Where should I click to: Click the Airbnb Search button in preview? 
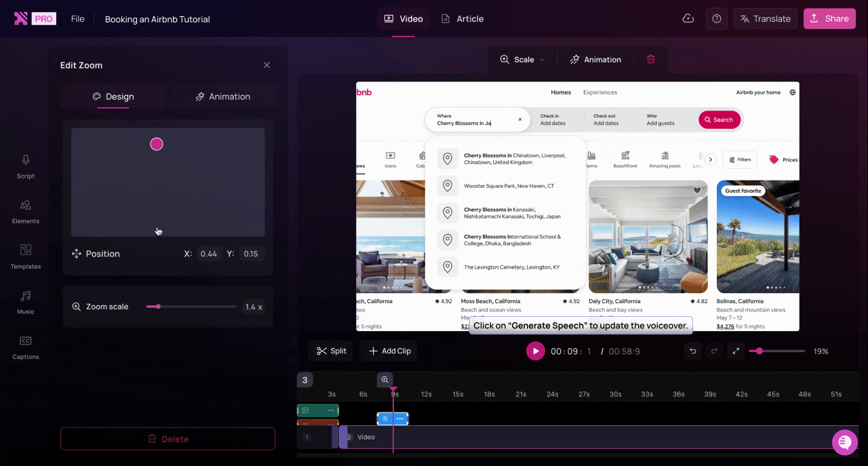719,120
